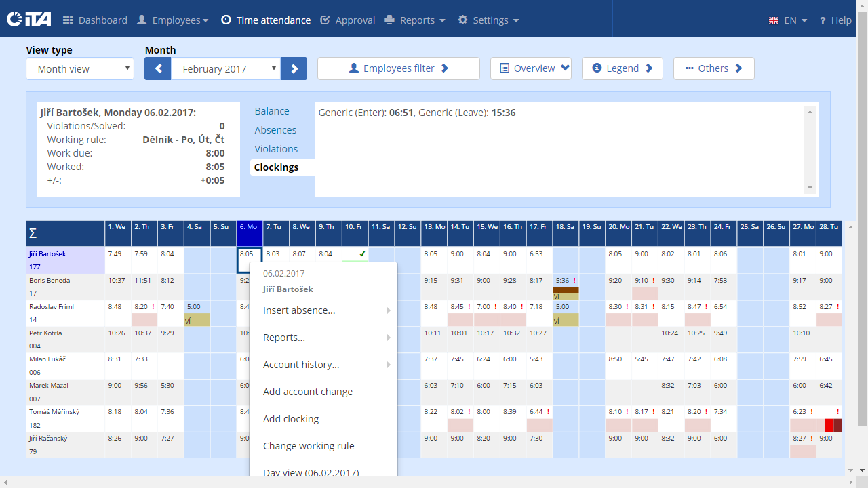Click UK flag language icon
The width and height of the screenshot is (868, 488).
[774, 20]
